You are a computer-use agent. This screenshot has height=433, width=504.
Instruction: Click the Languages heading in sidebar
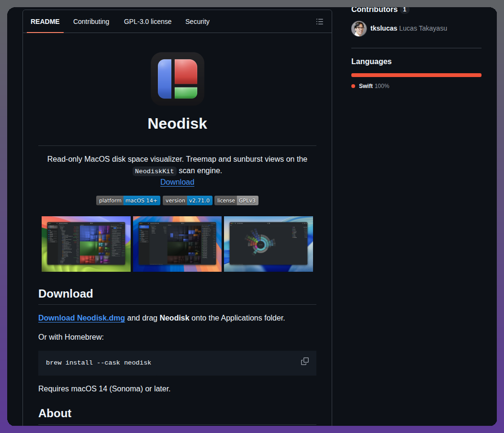click(371, 61)
